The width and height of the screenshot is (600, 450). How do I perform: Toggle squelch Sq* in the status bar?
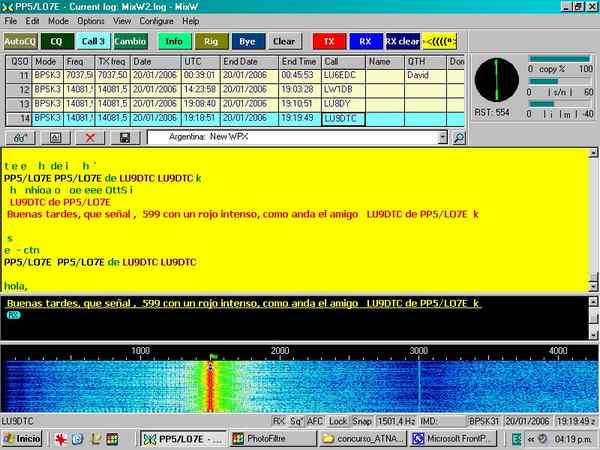point(295,421)
